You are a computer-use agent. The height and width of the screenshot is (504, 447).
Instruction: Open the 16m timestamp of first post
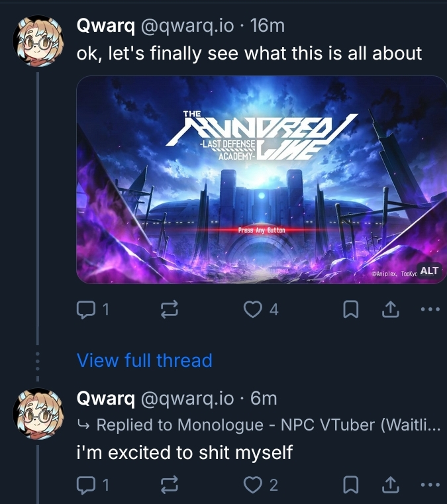pyautogui.click(x=268, y=26)
